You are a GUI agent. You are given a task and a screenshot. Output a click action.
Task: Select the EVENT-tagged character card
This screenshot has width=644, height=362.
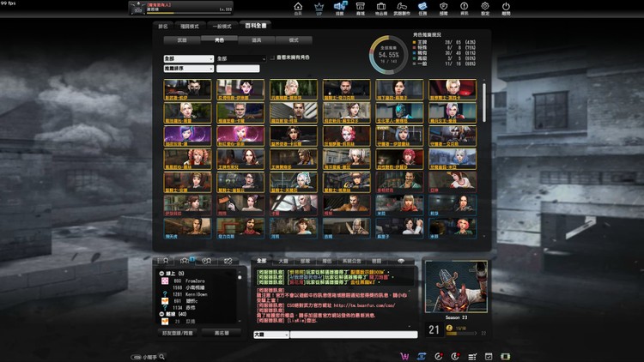click(x=399, y=136)
